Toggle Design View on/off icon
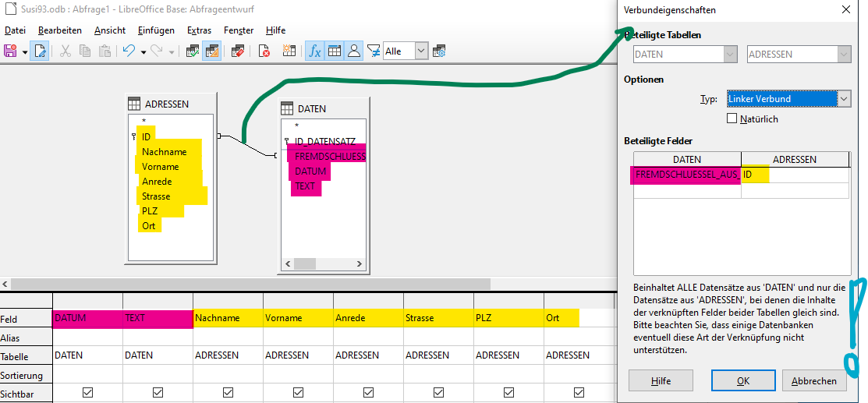The width and height of the screenshot is (868, 403). tap(212, 51)
